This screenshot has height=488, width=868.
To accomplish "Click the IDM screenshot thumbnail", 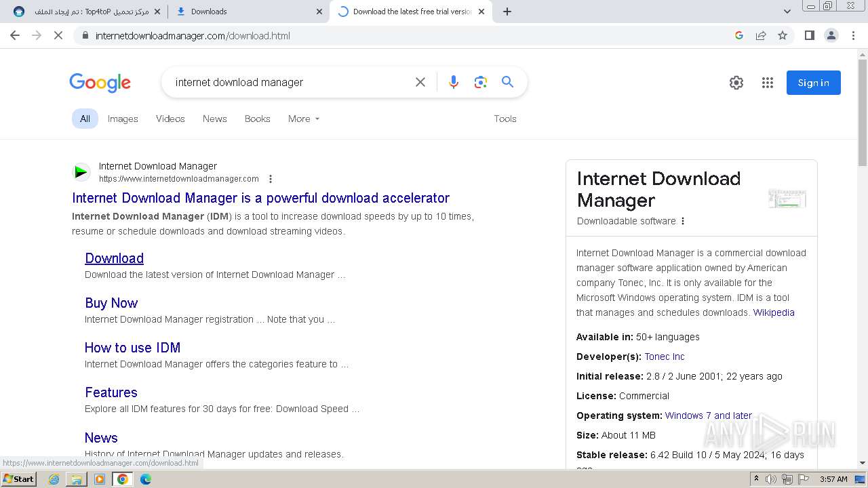I will point(787,199).
